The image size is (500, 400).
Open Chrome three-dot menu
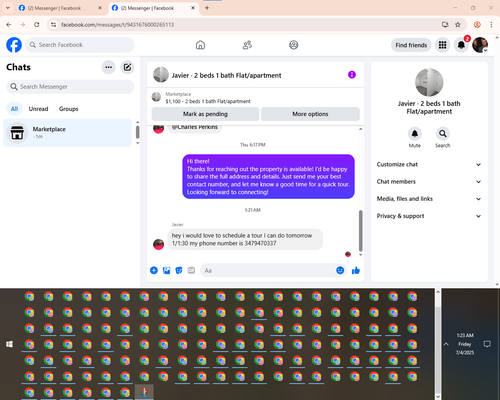(x=491, y=25)
